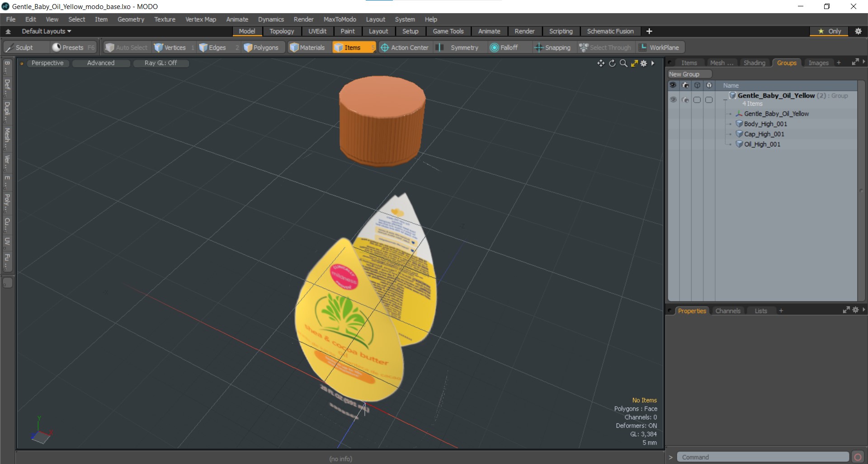The width and height of the screenshot is (868, 464).
Task: Switch to Edges selection mode
Action: (x=218, y=47)
